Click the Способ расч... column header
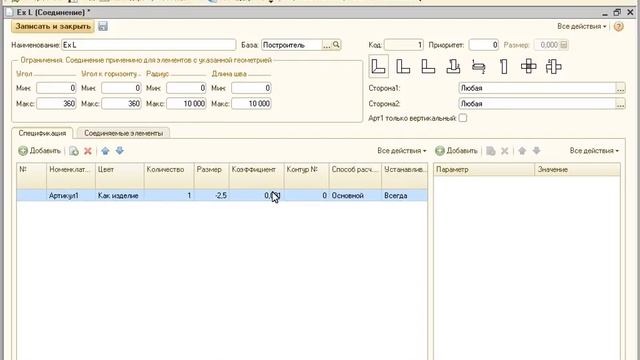Image resolution: width=640 pixels, height=360 pixels. 355,176
